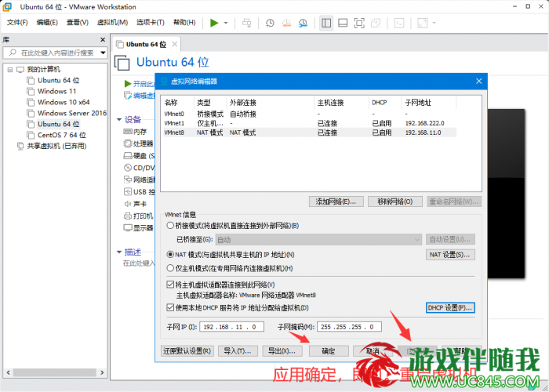This screenshot has width=549, height=392.
Task: Click the send Ctrl+Alt+Del toolbar icon
Action: pos(247,23)
